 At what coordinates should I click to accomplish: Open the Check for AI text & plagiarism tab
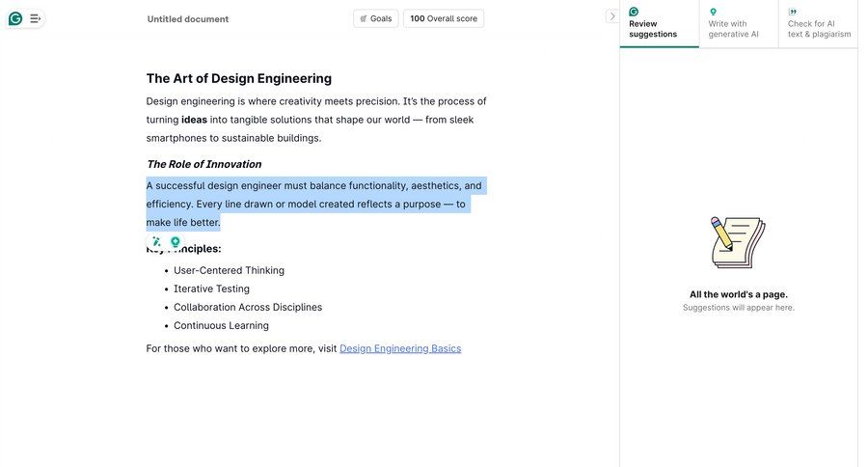819,23
